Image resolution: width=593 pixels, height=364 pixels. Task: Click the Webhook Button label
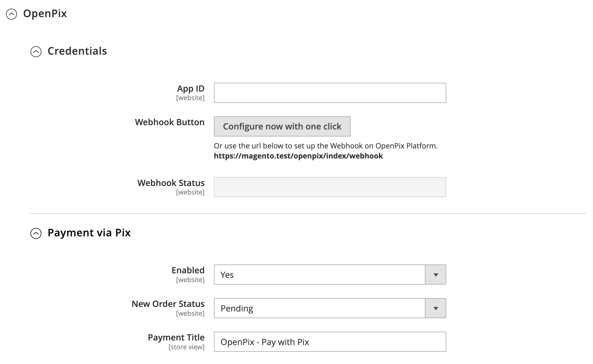170,122
